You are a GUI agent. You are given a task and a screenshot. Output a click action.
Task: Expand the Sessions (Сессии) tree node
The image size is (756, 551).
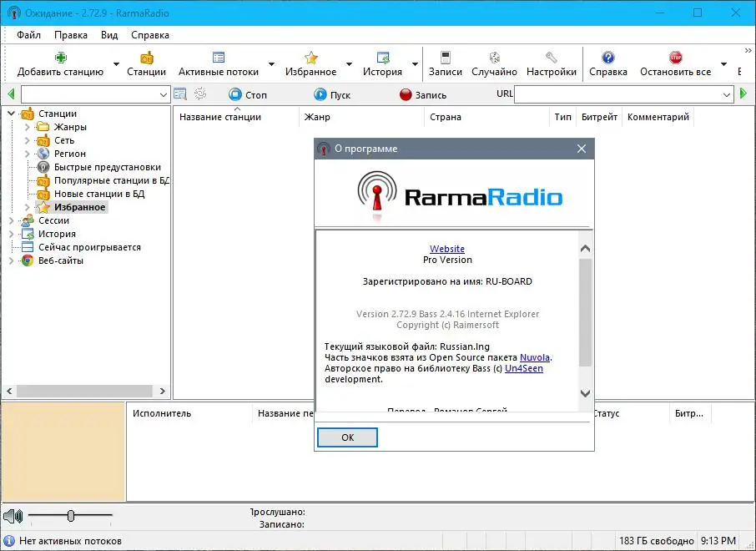[12, 220]
